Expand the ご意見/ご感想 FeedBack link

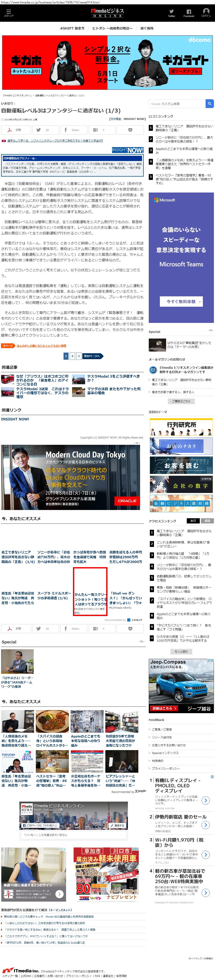[162, 729]
